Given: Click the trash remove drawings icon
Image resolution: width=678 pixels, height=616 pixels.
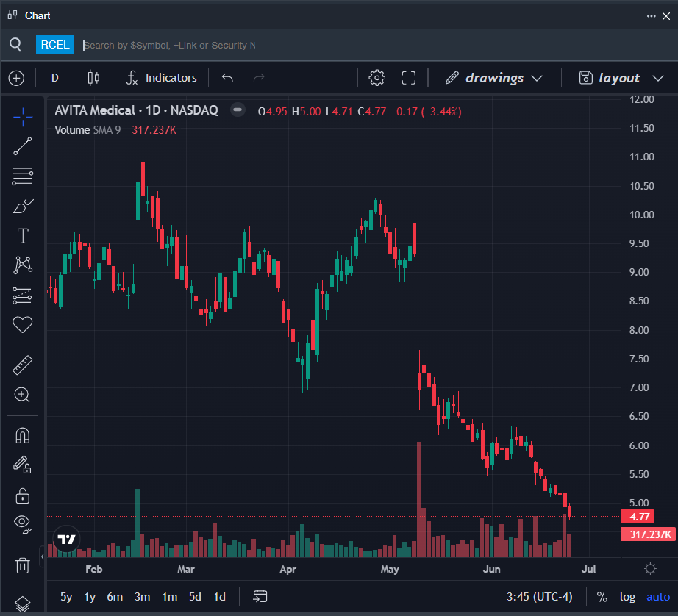Looking at the screenshot, I should [23, 565].
